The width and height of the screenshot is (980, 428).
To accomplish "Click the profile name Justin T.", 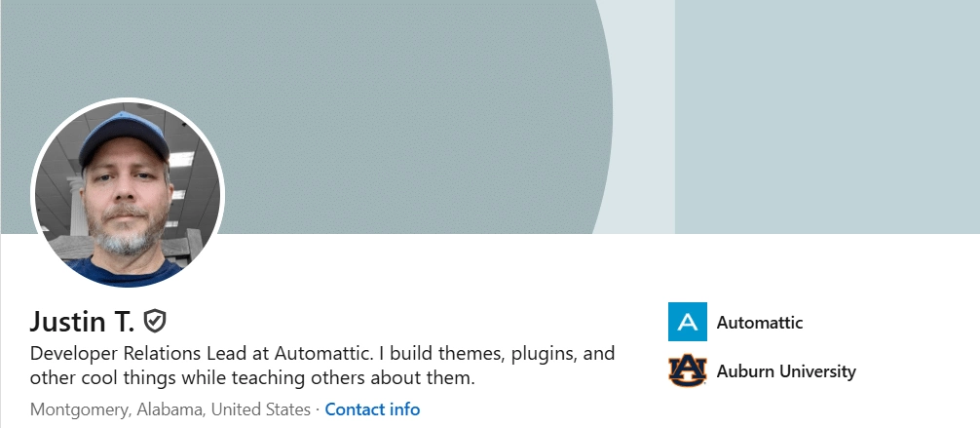I will pos(83,321).
